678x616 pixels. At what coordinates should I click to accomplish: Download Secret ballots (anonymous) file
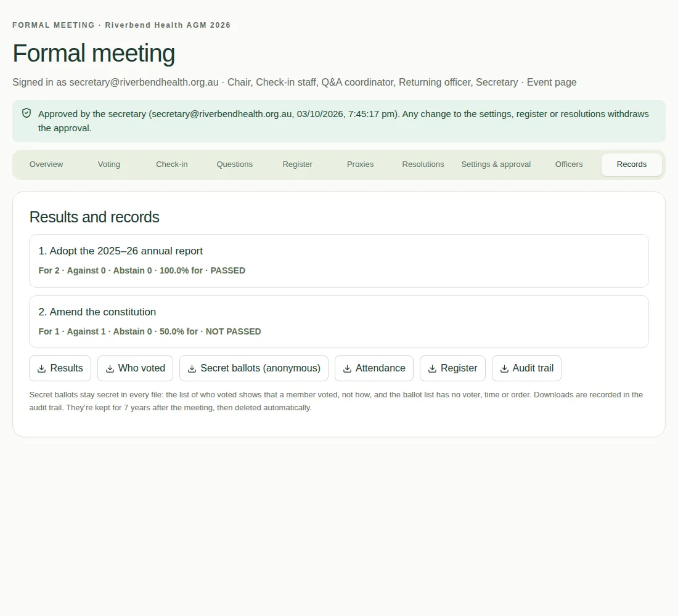[x=254, y=368]
